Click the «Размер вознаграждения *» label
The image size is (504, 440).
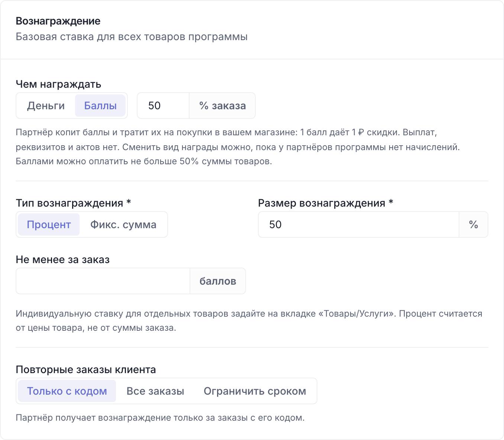[x=326, y=203]
